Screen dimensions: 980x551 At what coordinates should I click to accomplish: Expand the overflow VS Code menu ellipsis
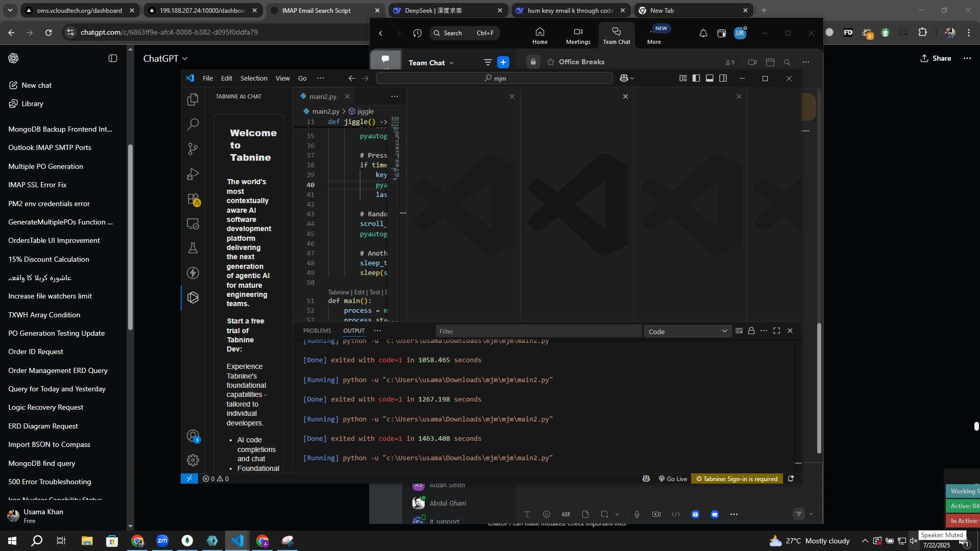(x=321, y=78)
